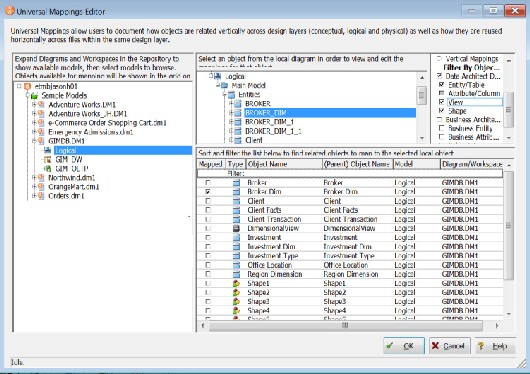Check the Mapped box for Shape2
This screenshot has width=530, height=374.
pos(208,292)
